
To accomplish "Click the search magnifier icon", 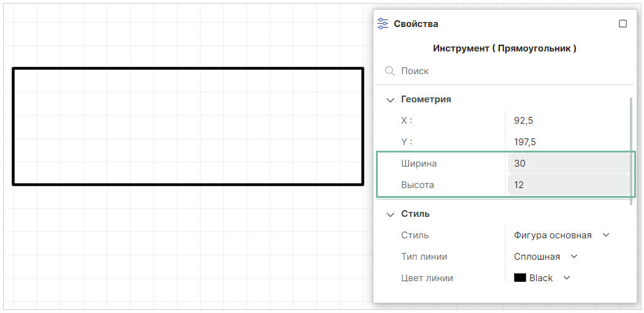I will (x=389, y=71).
